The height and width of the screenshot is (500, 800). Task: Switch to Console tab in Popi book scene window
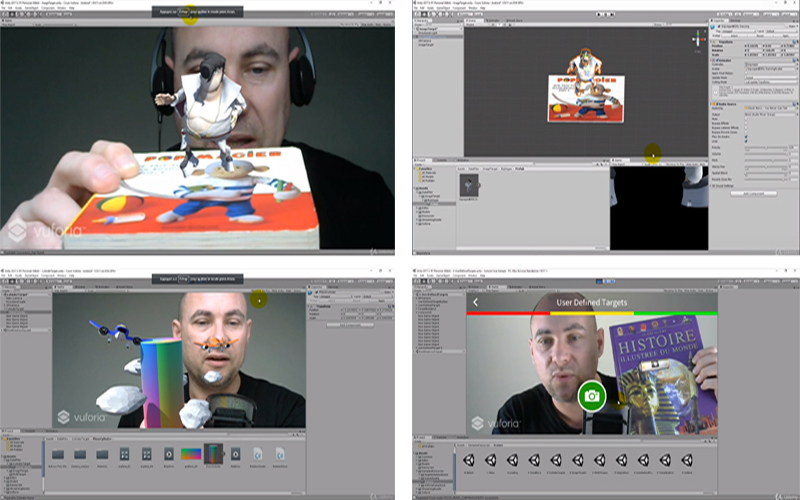[x=441, y=160]
